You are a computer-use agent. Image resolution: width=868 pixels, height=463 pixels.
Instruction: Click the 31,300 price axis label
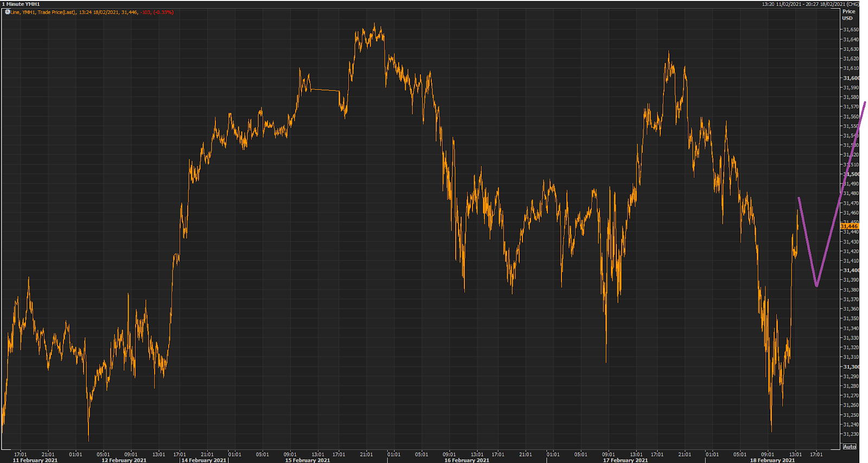coord(851,366)
